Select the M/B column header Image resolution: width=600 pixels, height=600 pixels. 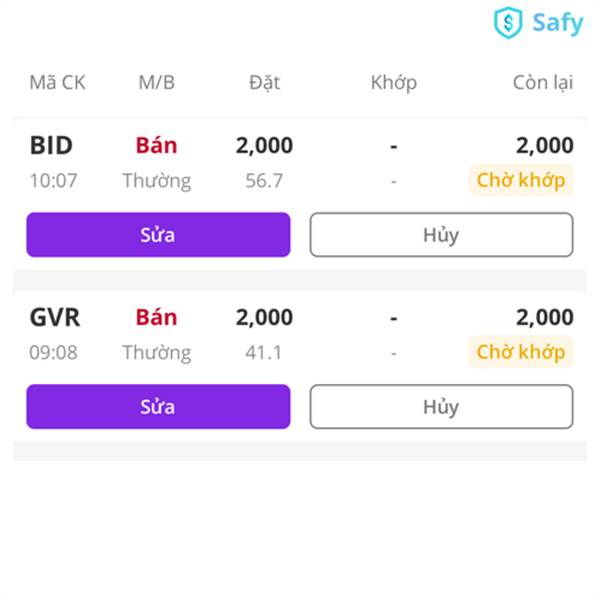(157, 82)
